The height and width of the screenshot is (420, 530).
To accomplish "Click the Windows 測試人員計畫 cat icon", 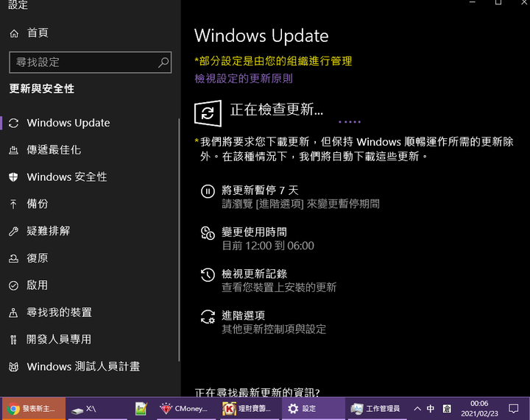I will pyautogui.click(x=13, y=366).
